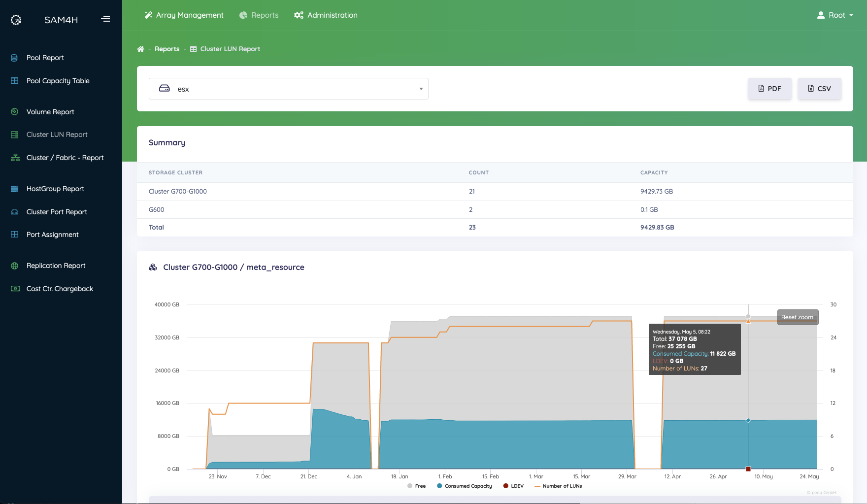This screenshot has width=867, height=504.
Task: Export report as PDF
Action: [x=769, y=89]
